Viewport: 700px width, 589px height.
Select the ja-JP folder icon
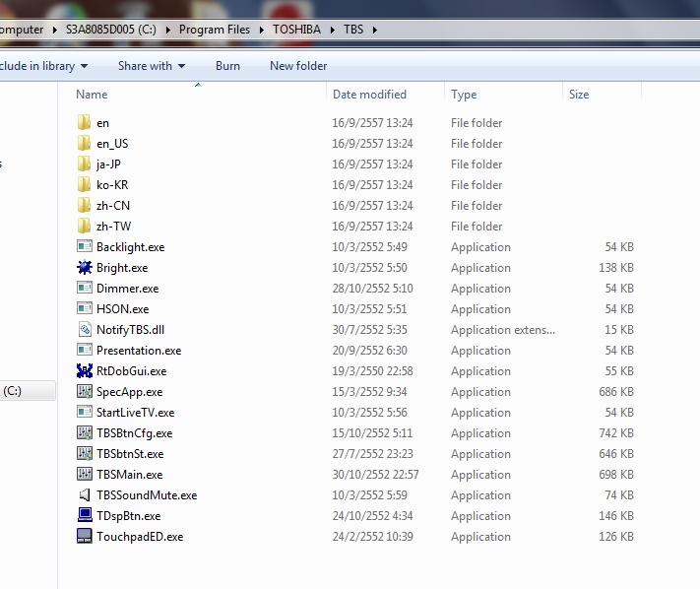tap(84, 164)
